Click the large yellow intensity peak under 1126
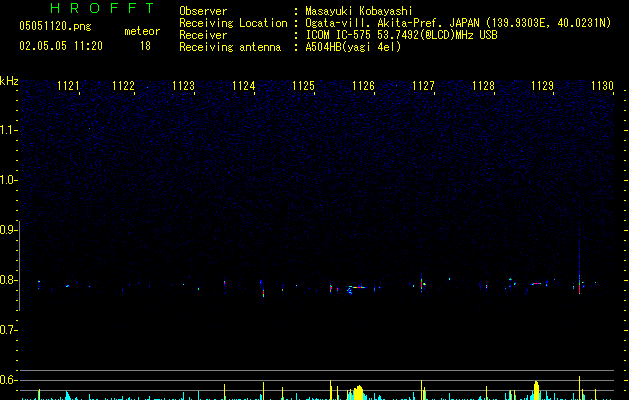The height and width of the screenshot is (400, 629). 358,393
